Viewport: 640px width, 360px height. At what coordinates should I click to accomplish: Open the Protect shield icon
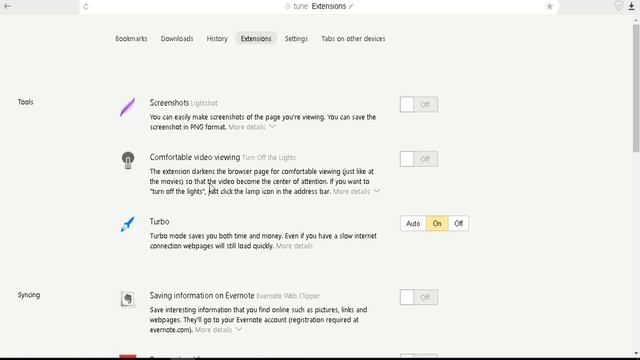click(x=619, y=6)
